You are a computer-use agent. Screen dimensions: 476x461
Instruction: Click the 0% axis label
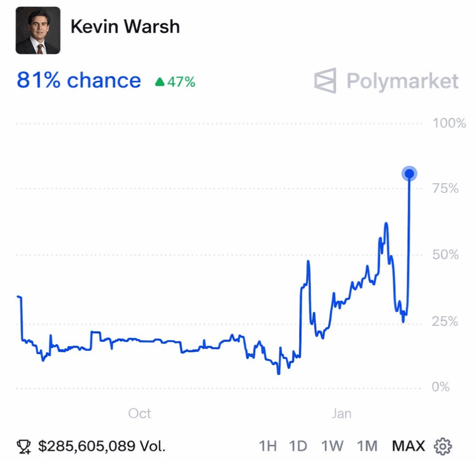pyautogui.click(x=441, y=387)
